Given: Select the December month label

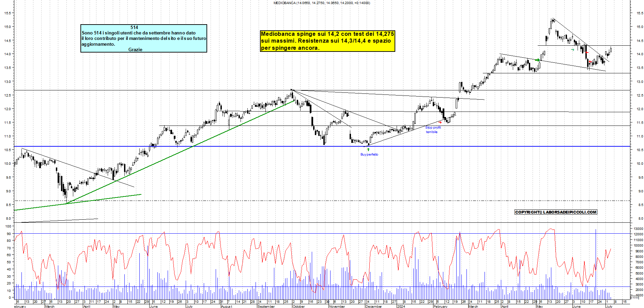Looking at the screenshot, I should [x=373, y=306].
